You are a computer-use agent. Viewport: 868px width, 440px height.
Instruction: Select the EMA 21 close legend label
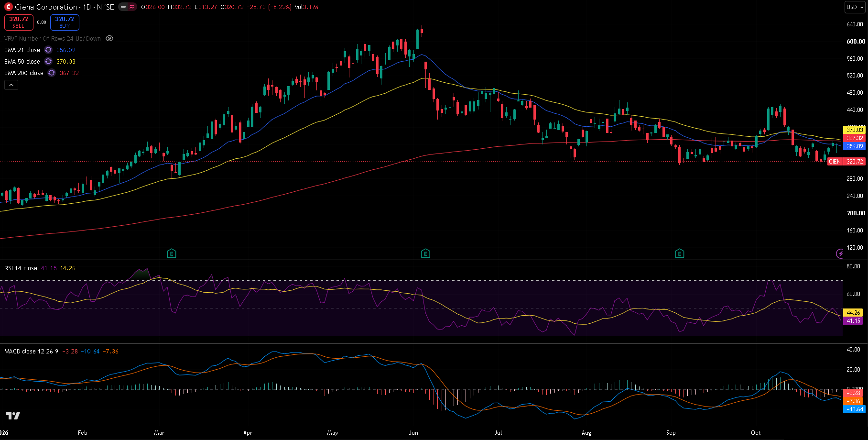coord(22,50)
